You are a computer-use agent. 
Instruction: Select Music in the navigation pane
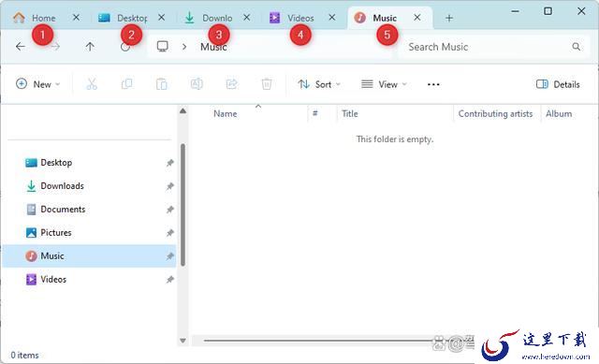(x=90, y=255)
